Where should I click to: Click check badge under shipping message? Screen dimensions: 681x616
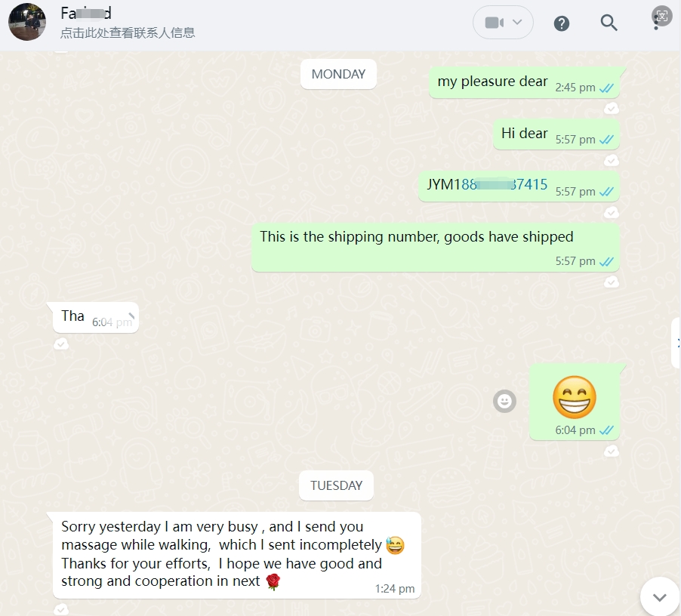pyautogui.click(x=612, y=282)
